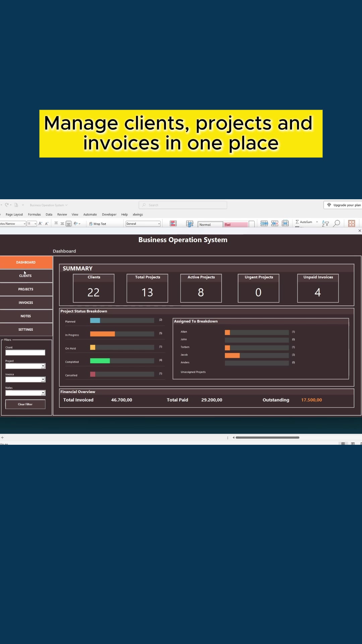Image resolution: width=362 pixels, height=644 pixels.
Task: Open Sort & Filter icon
Action: (325, 223)
